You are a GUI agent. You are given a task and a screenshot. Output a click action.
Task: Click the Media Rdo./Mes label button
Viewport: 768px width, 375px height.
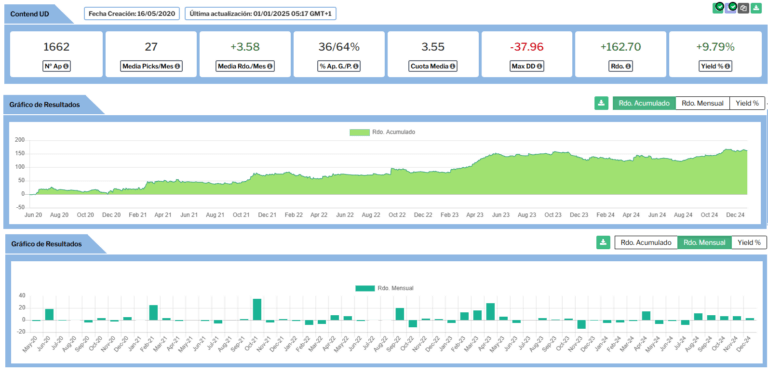(x=245, y=66)
